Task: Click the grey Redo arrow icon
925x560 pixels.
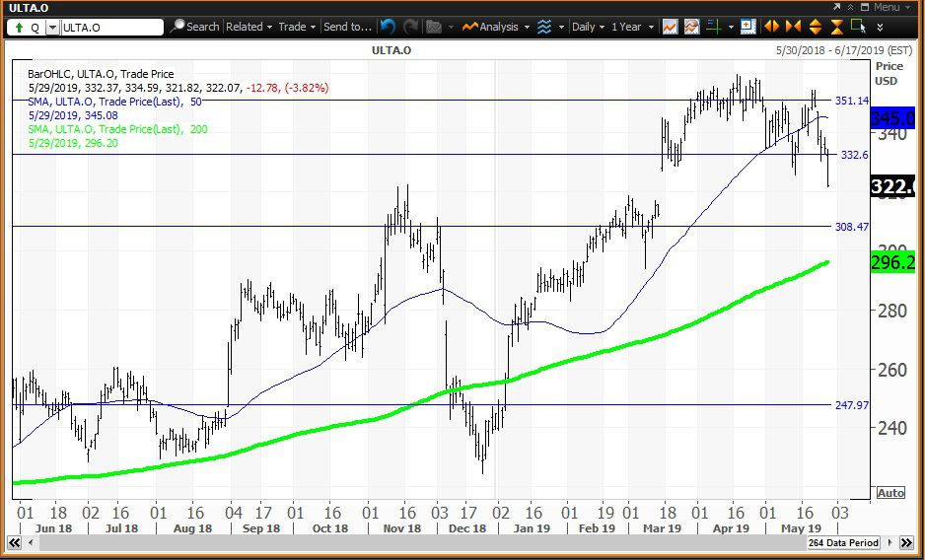Action: coord(411,27)
